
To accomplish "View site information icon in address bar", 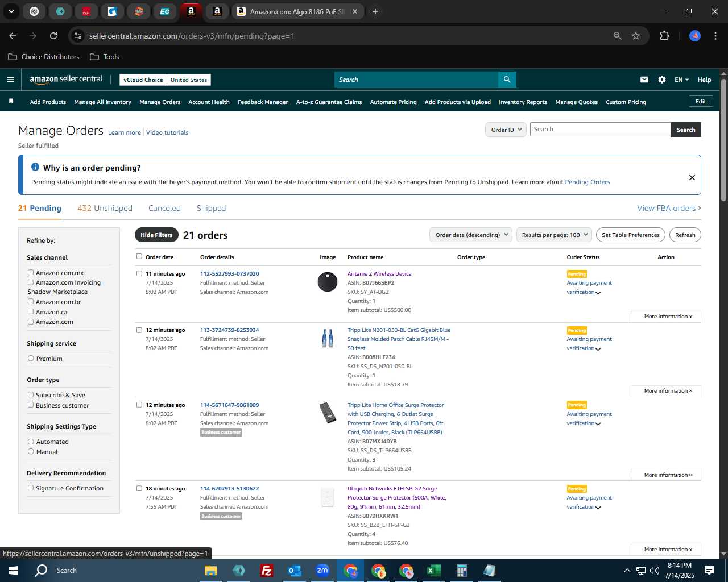I will click(x=78, y=36).
